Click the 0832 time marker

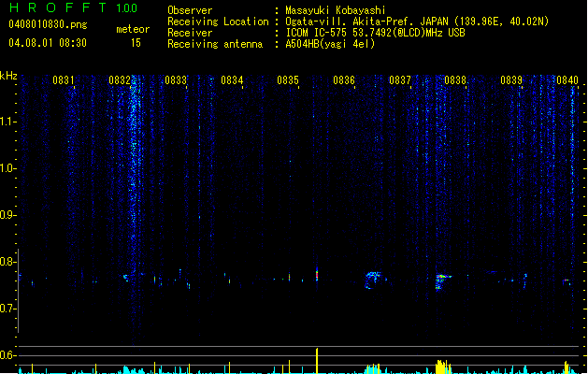(120, 79)
